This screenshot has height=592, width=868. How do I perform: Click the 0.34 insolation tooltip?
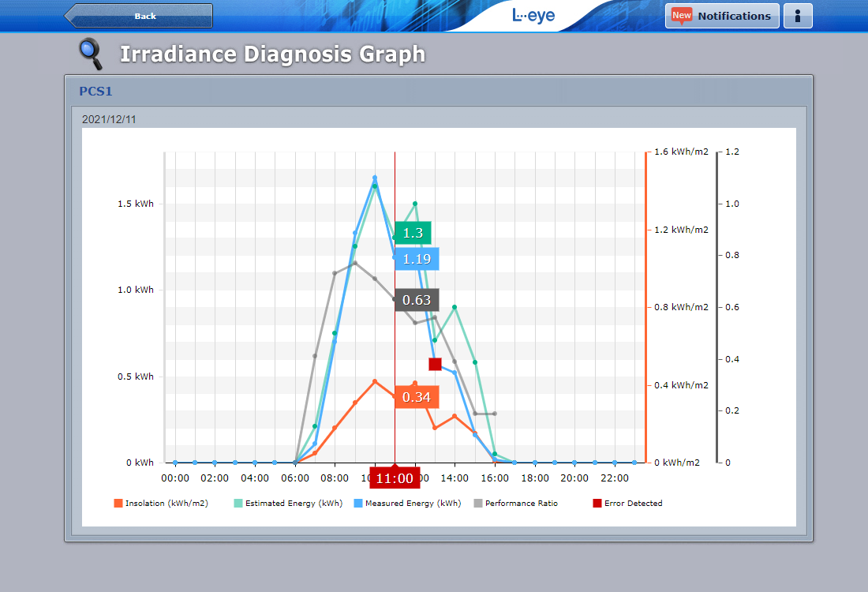coord(417,397)
